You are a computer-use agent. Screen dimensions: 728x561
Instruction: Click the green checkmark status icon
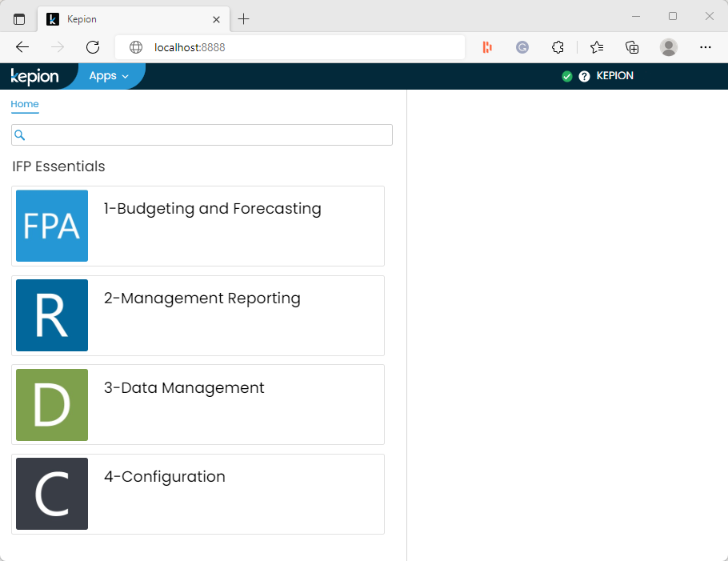pyautogui.click(x=567, y=77)
